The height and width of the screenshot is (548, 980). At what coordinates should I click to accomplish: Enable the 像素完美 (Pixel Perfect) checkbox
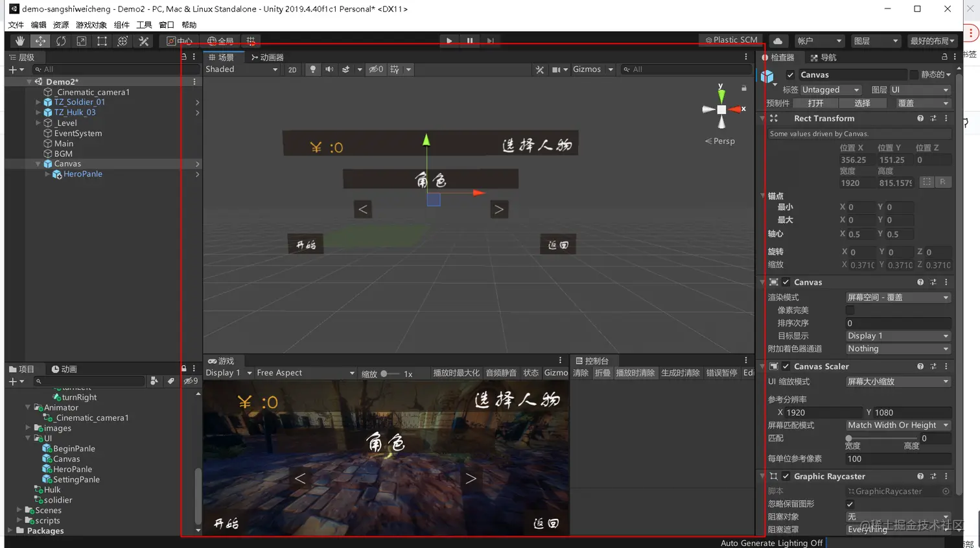point(850,310)
